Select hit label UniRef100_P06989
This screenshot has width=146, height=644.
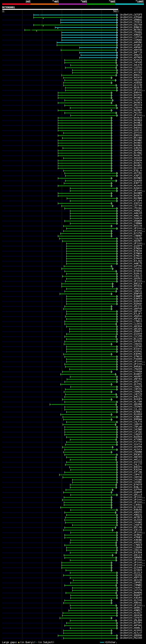(131, 359)
